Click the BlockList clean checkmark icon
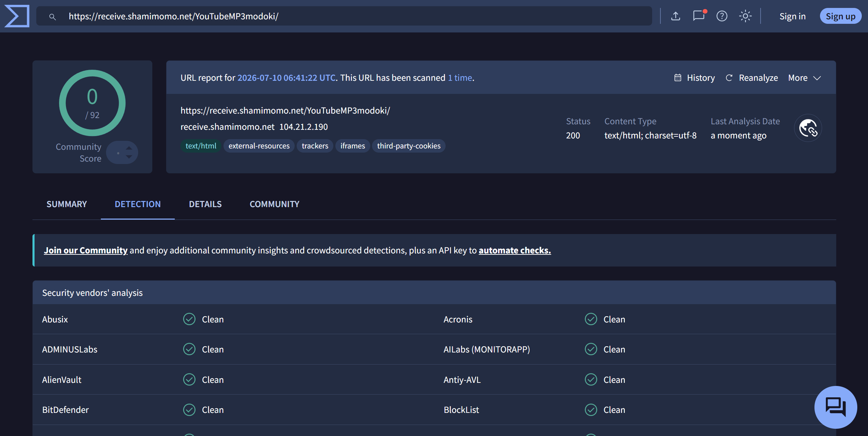This screenshot has width=868, height=436. 591,410
